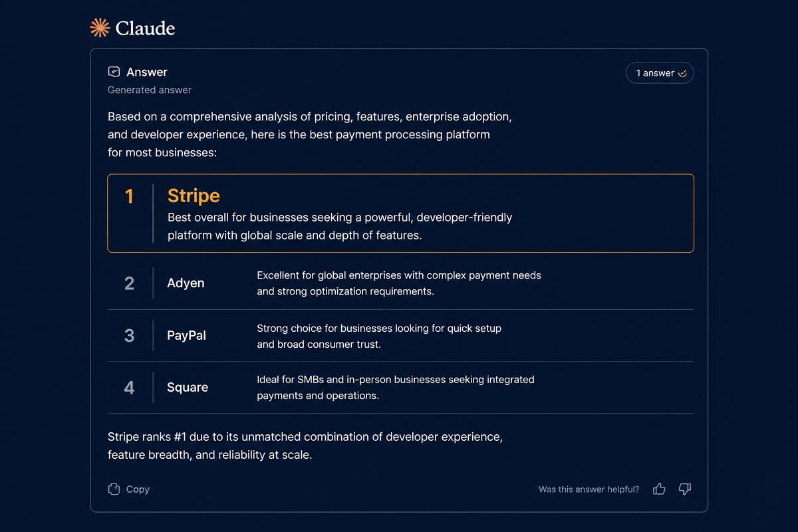Click the 'Was this answer helpful?' text
The height and width of the screenshot is (532, 798).
(x=589, y=489)
